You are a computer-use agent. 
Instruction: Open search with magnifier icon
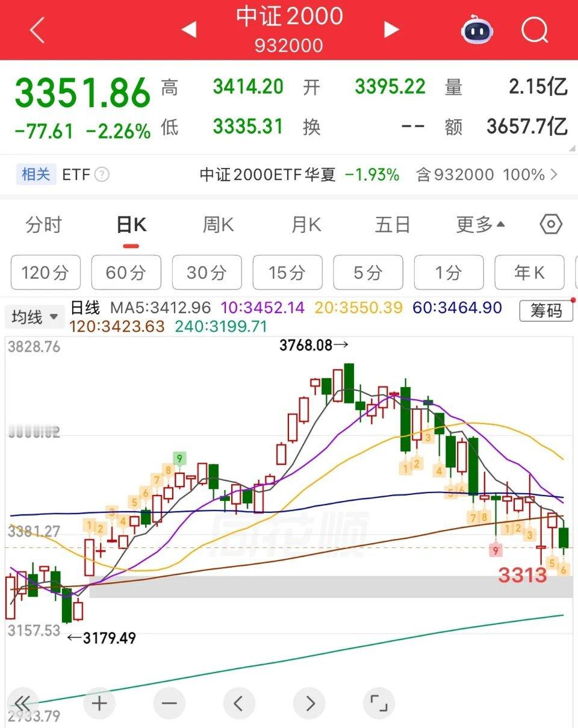[535, 30]
